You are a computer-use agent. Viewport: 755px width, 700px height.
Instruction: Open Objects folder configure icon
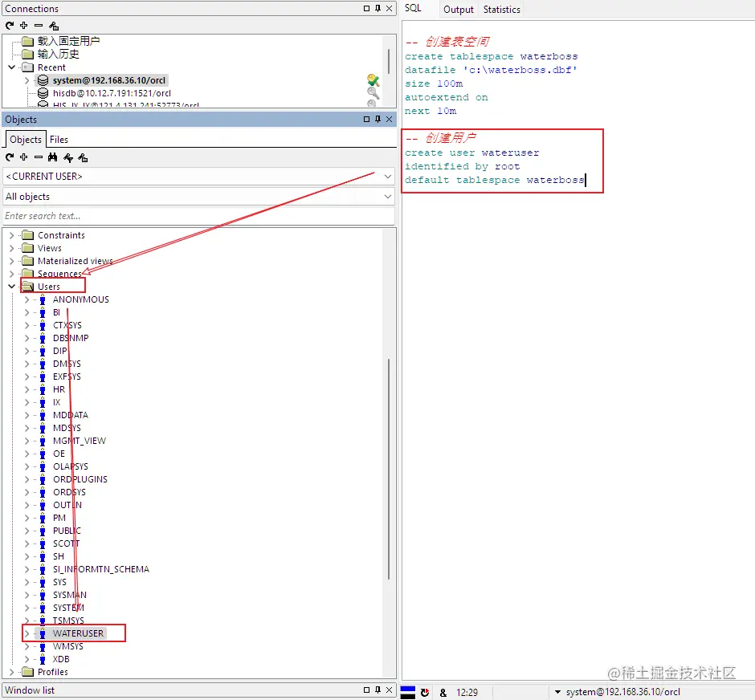(83, 157)
